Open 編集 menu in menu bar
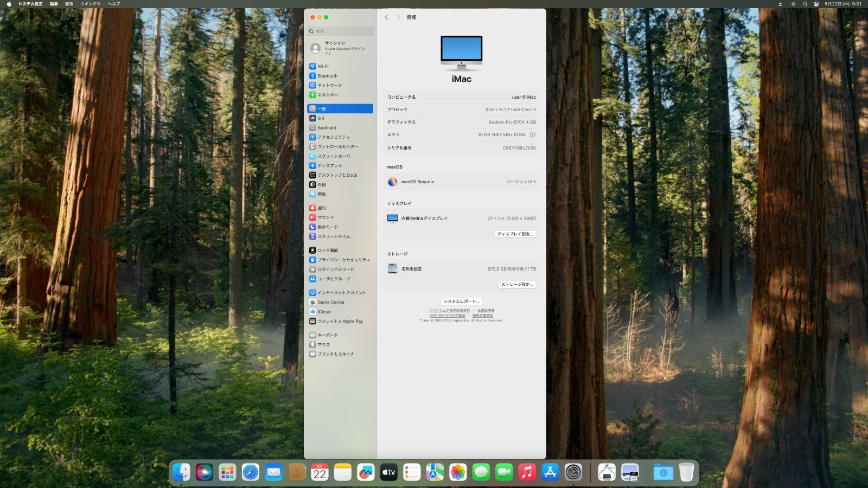The image size is (868, 488). pos(54,4)
